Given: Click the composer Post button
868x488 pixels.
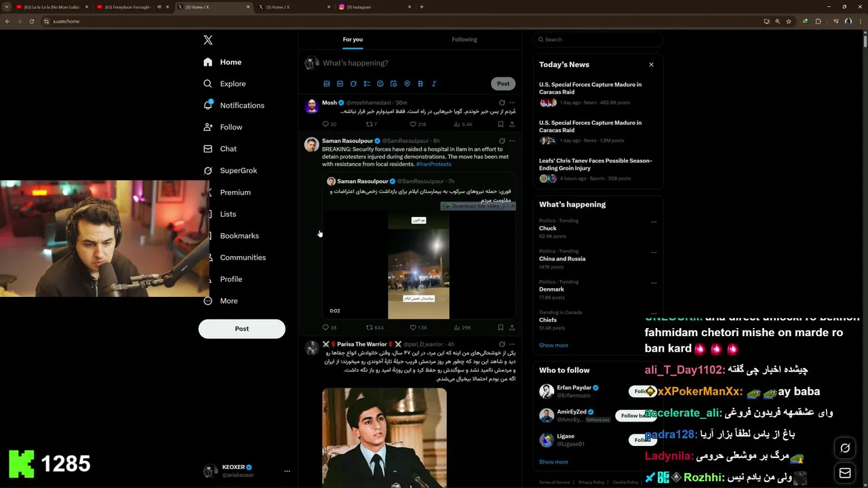Looking at the screenshot, I should coord(502,83).
